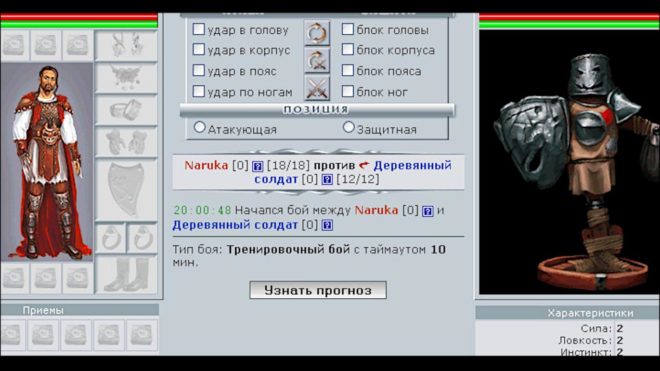Click the red arrow before Деревянный солдат
Image resolution: width=660 pixels, height=371 pixels.
(x=364, y=165)
